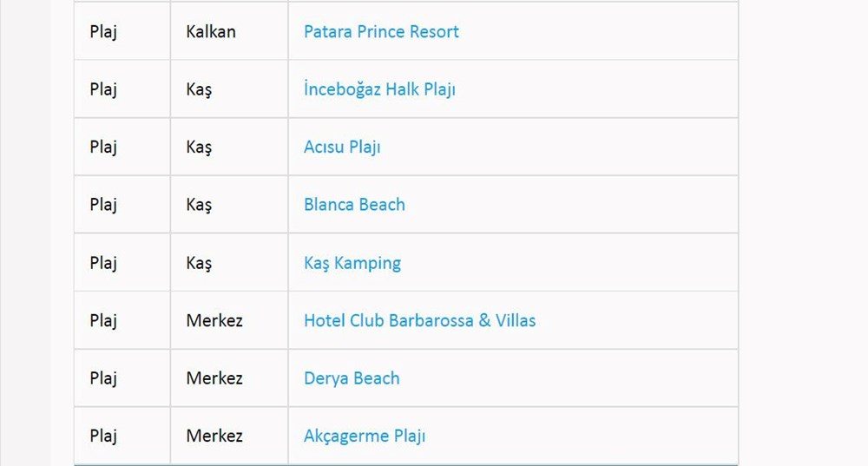Click the Akçagerme Plajı link
Screen dimensions: 868x466
click(365, 436)
